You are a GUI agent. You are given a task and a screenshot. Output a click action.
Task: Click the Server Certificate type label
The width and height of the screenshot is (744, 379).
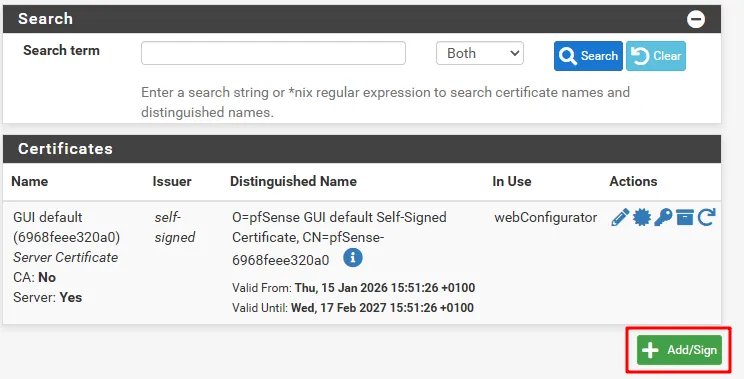coord(65,257)
